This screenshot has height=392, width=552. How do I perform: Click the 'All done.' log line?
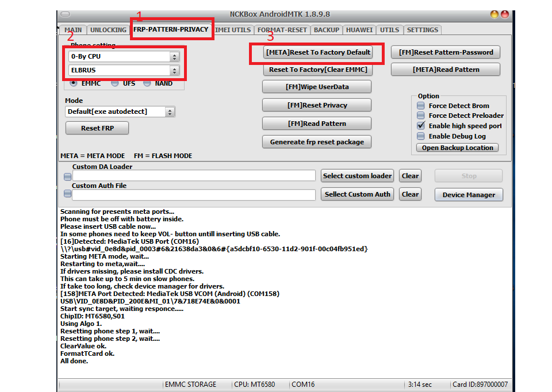click(x=74, y=361)
